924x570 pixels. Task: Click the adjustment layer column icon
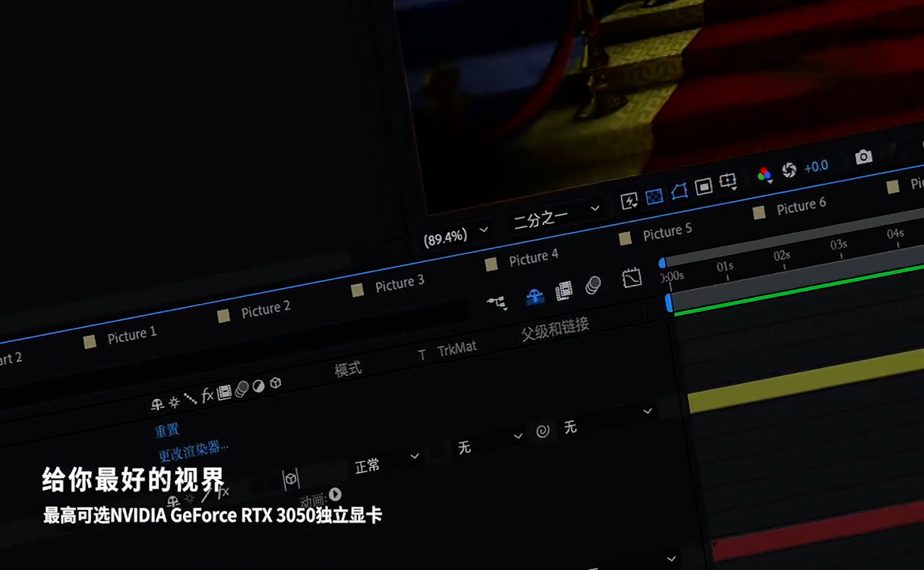coord(258,386)
